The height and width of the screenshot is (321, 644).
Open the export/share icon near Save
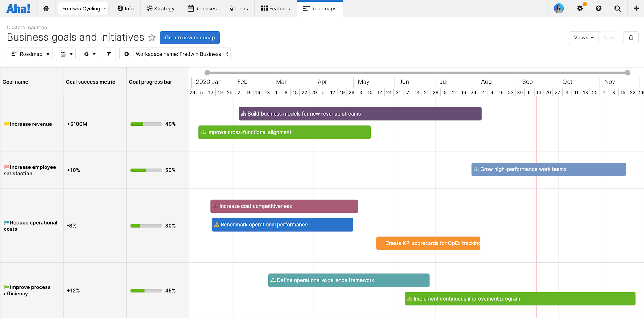pos(631,37)
